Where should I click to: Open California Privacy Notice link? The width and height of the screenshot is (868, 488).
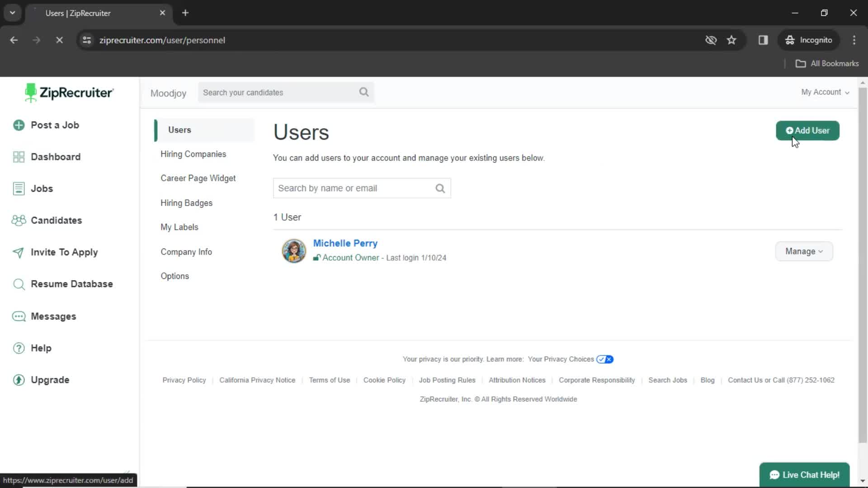point(257,380)
